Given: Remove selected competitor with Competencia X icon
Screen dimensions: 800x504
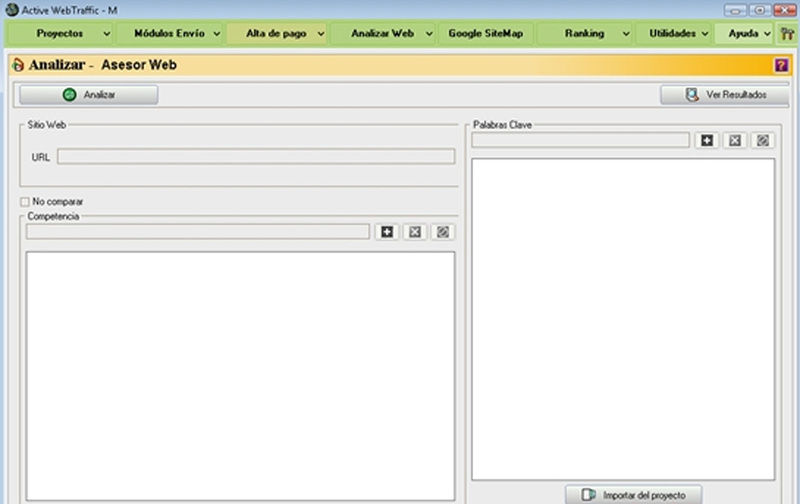Looking at the screenshot, I should (415, 232).
